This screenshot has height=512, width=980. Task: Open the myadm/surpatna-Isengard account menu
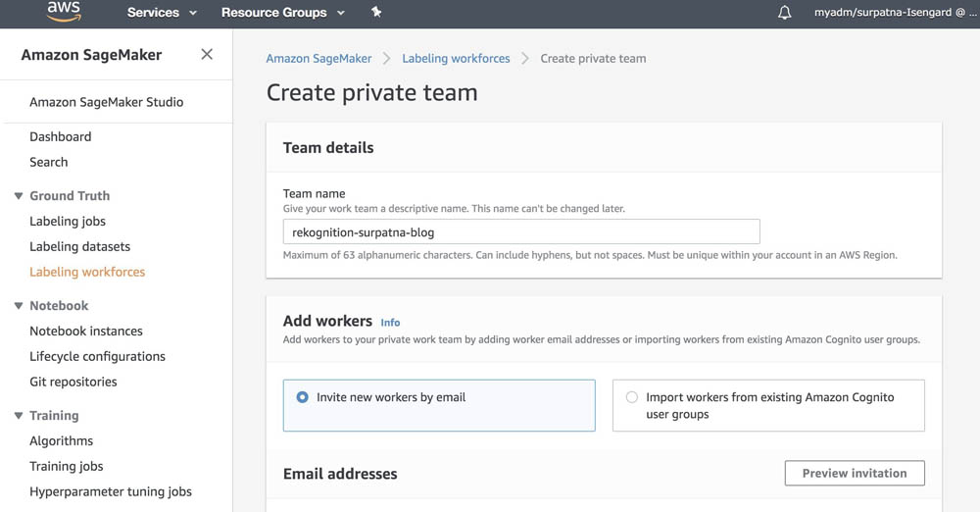893,12
